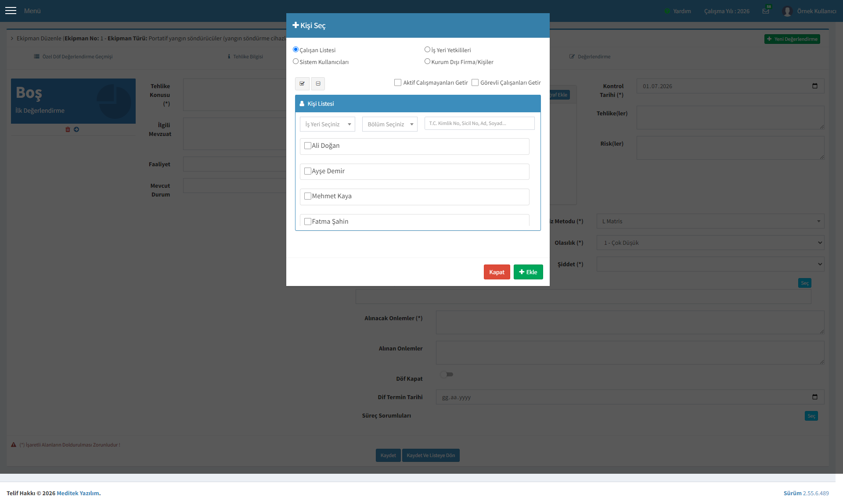Click the deselect-all minus icon button
The height and width of the screenshot is (504, 843).
point(318,83)
